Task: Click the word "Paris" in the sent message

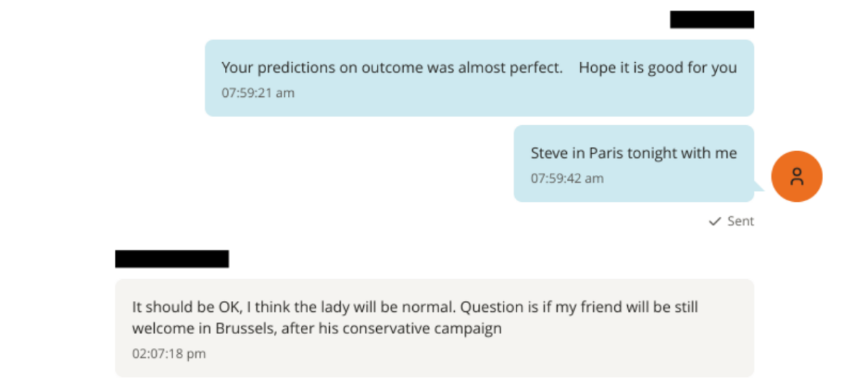Action: click(x=605, y=153)
